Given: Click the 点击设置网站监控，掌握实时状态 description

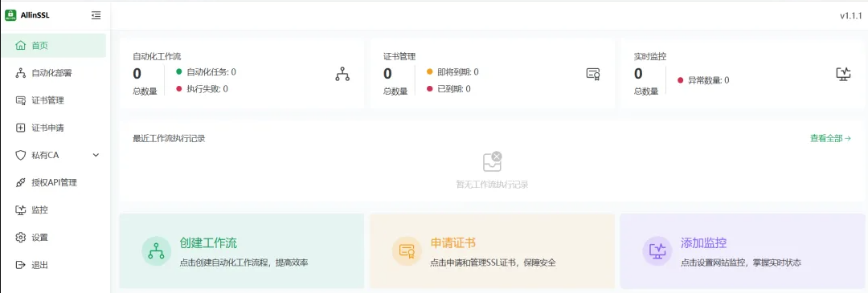Looking at the screenshot, I should coord(741,262).
